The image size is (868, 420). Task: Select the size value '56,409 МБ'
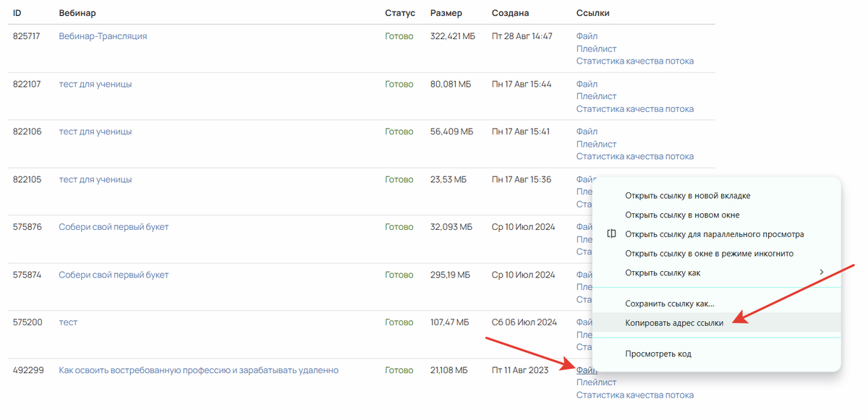tap(452, 132)
